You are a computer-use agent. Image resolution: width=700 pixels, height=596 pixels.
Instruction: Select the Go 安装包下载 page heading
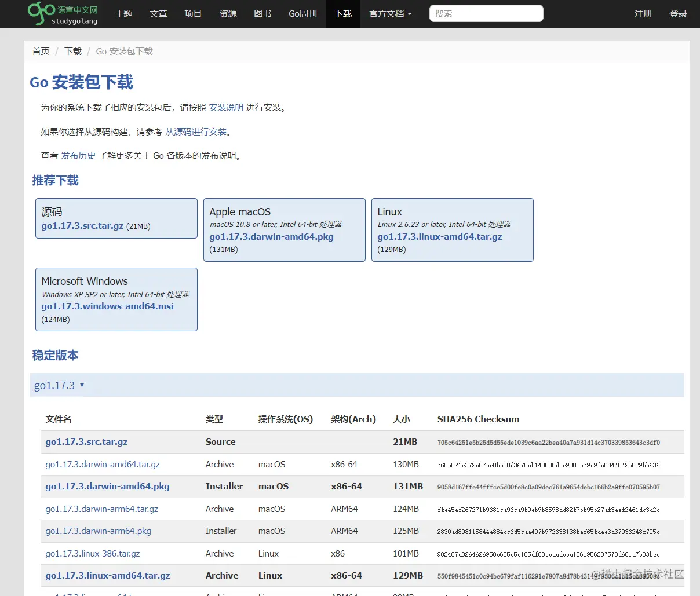click(81, 82)
